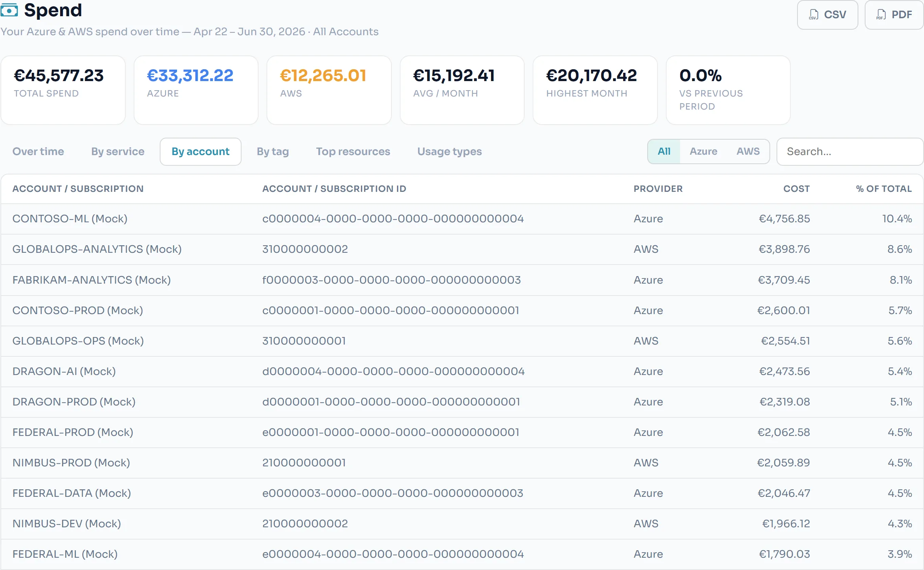Export report as CSV
The image size is (924, 570).
click(827, 15)
